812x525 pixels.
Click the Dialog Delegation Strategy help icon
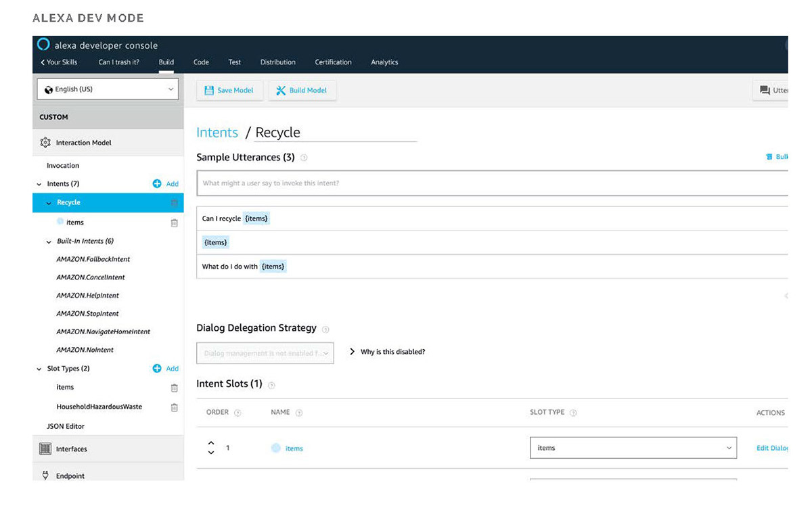[325, 329]
